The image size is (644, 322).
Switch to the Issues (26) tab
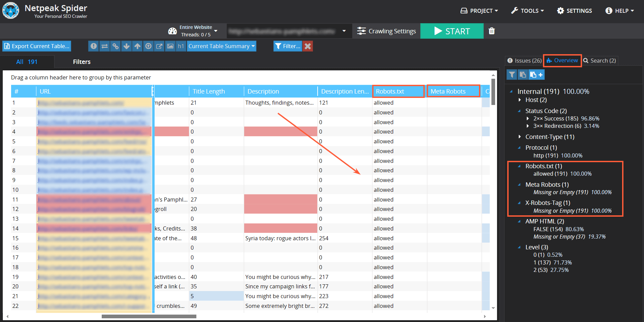(524, 61)
